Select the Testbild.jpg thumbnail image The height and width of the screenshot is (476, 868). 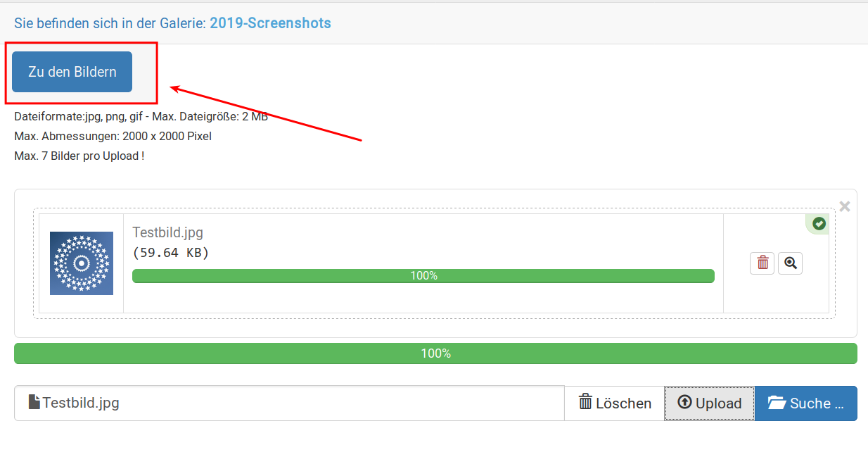[x=82, y=263]
